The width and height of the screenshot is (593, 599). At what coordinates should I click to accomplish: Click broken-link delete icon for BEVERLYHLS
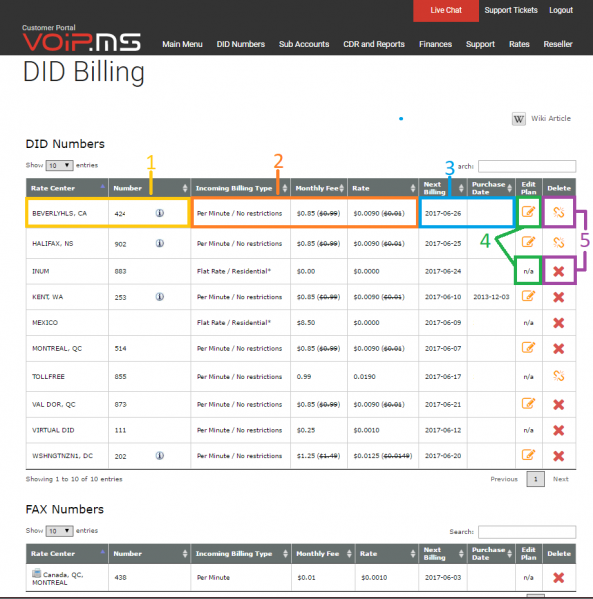(x=559, y=212)
